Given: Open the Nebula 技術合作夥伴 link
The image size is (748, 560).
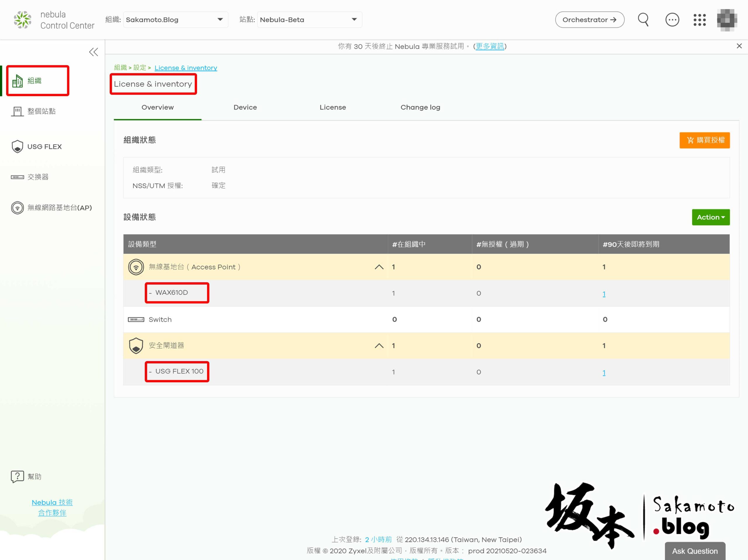Looking at the screenshot, I should click(52, 507).
